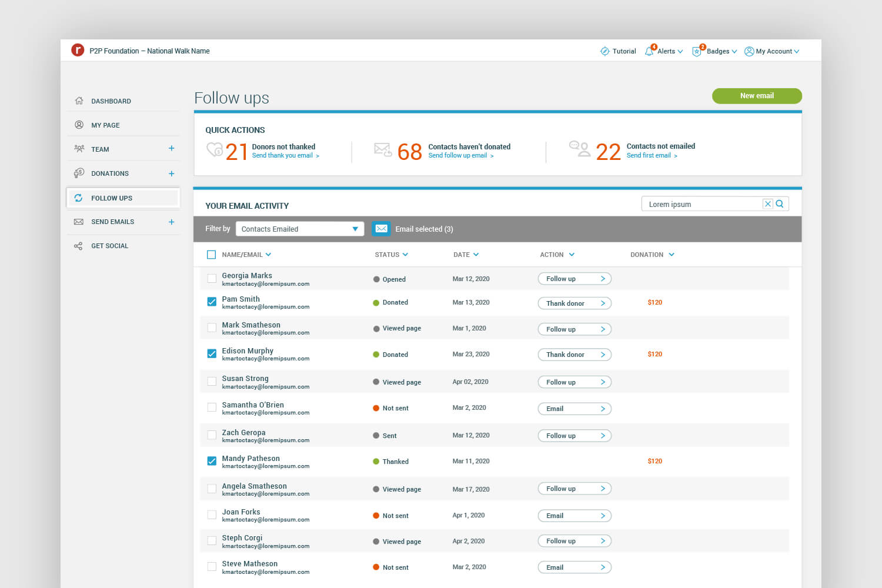
Task: Open the Alerts bell icon
Action: (x=649, y=52)
